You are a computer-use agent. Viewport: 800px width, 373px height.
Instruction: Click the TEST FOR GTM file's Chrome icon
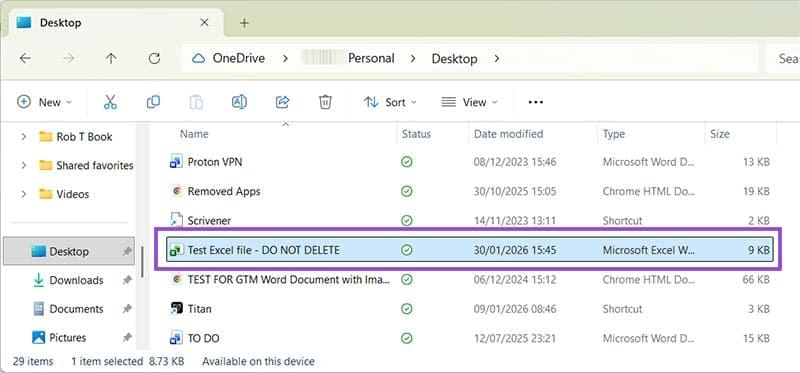177,279
